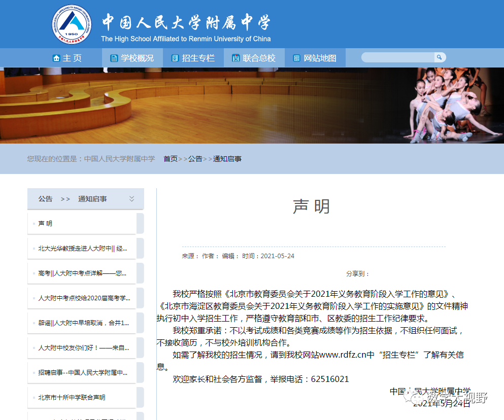Click the magnifier search button
Screen dimensions: 504x420
[x=440, y=57]
